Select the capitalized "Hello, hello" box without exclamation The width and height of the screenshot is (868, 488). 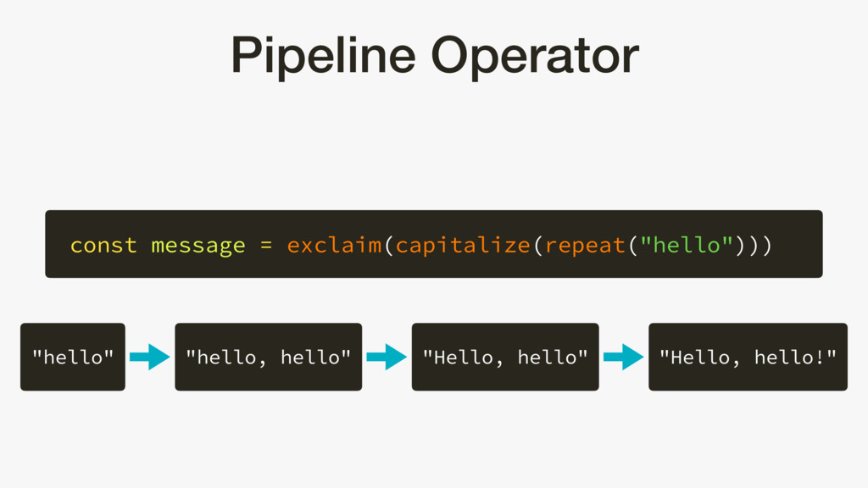[505, 357]
